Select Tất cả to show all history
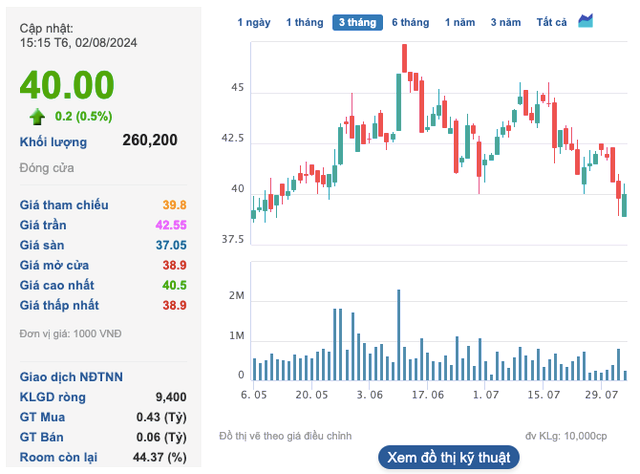 pyautogui.click(x=551, y=22)
